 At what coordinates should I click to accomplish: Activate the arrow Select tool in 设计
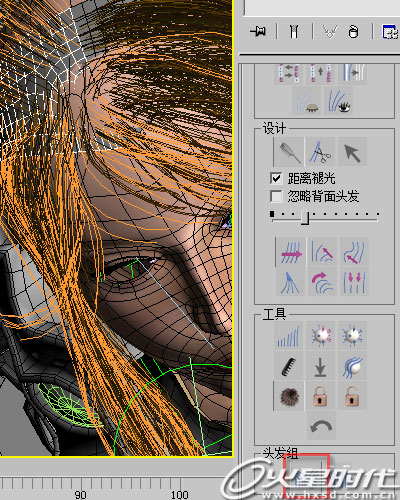(352, 152)
